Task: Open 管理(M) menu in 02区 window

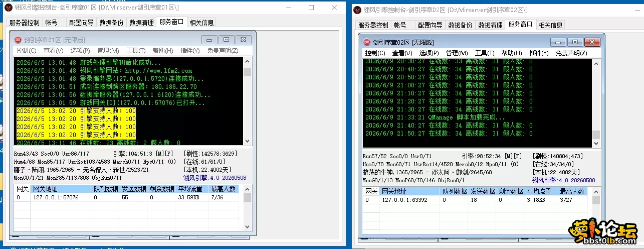Action: pos(457,53)
